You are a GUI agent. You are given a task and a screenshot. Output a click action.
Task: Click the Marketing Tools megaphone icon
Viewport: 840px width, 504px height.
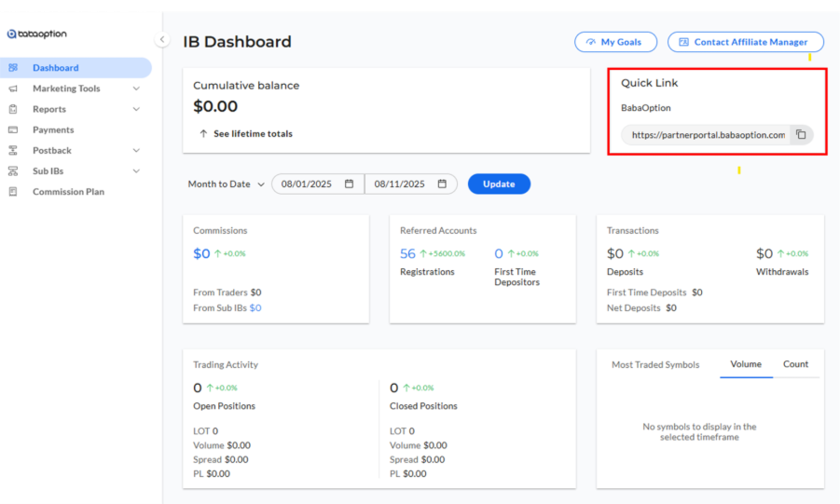[13, 89]
